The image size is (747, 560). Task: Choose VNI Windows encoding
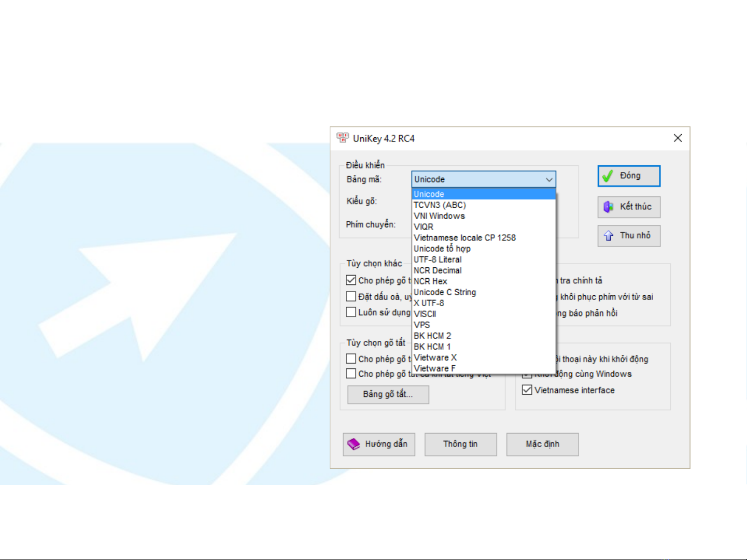coord(484,216)
